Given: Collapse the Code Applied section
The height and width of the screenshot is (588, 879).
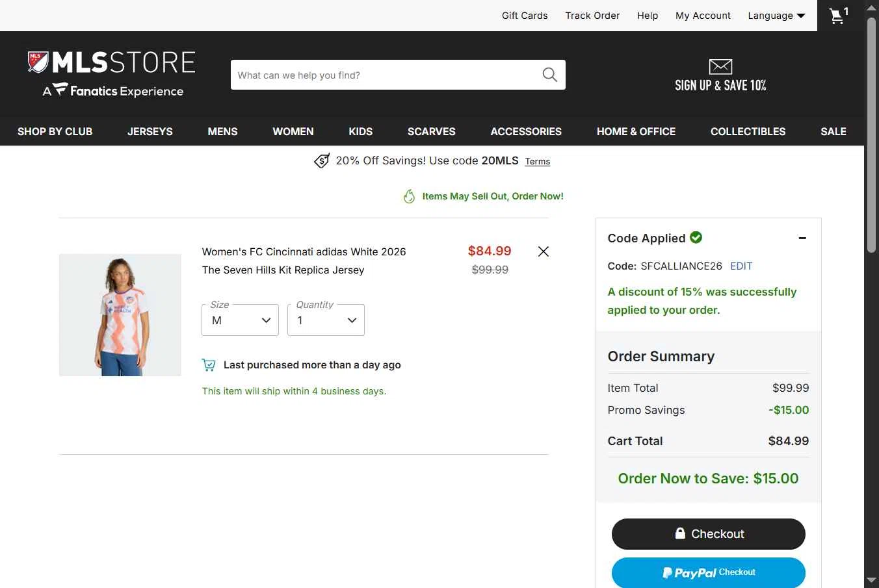Looking at the screenshot, I should [802, 238].
